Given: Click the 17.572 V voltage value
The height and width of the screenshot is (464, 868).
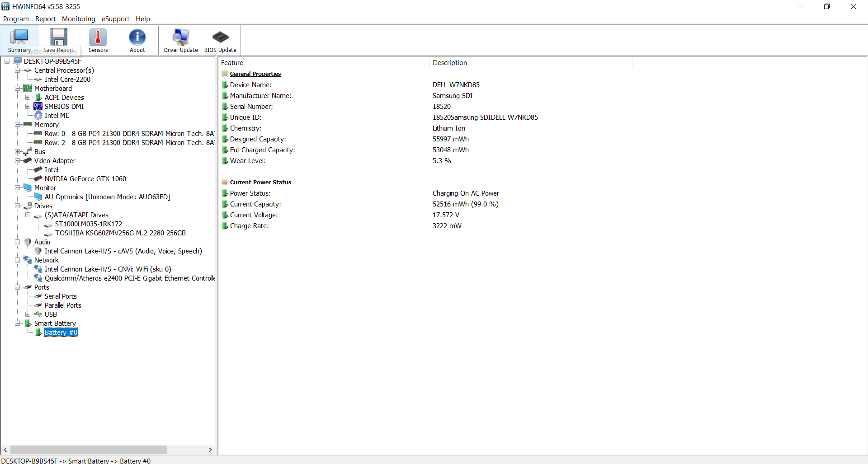Looking at the screenshot, I should tap(446, 215).
